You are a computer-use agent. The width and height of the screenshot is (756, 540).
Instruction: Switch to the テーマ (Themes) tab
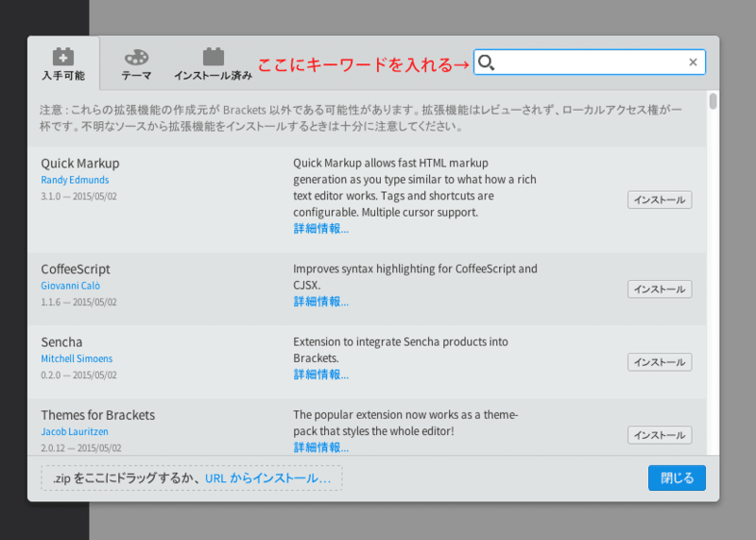(x=136, y=63)
